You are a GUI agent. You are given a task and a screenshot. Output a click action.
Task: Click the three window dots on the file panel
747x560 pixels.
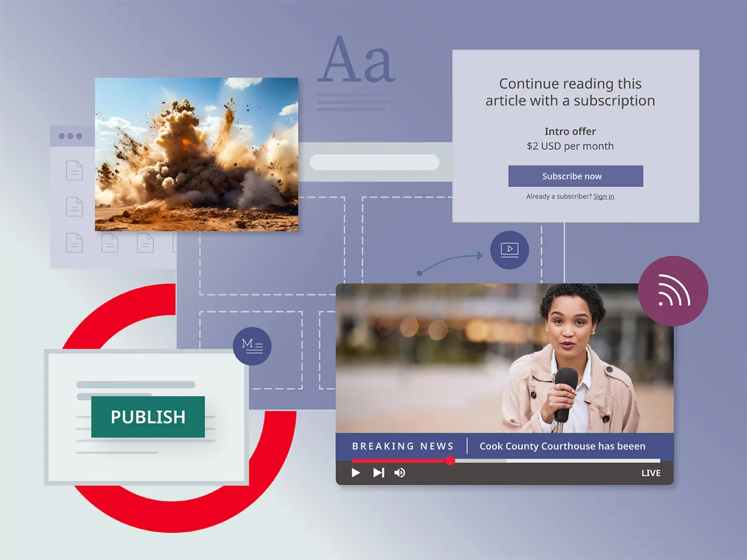(x=72, y=135)
